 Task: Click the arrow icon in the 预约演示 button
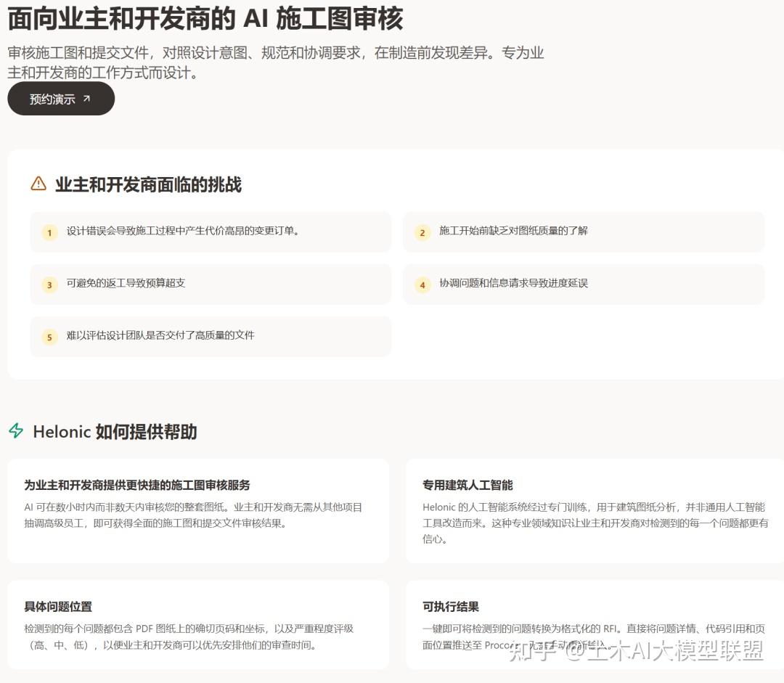coord(86,99)
